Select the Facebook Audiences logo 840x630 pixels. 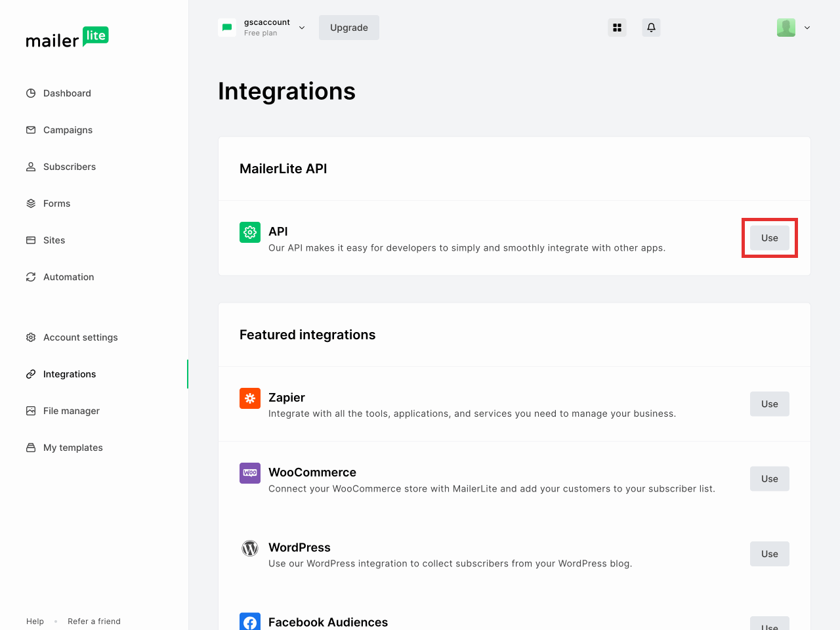[x=250, y=621]
